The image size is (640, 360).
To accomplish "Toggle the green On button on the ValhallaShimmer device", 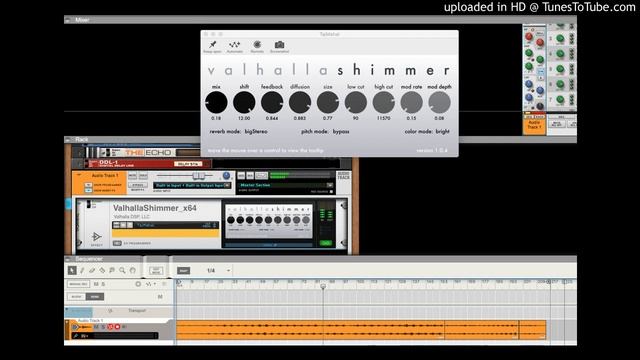I will 325,243.
